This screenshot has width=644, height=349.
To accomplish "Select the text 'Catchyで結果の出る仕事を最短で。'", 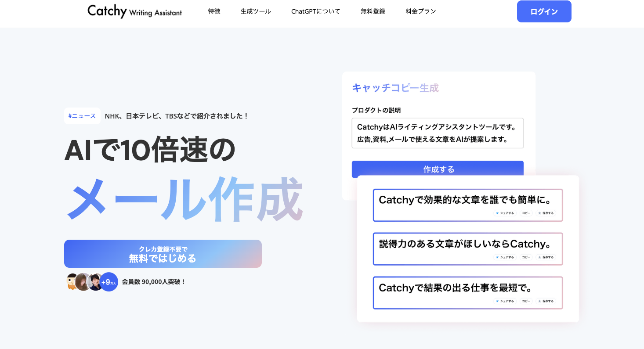I will tap(456, 288).
